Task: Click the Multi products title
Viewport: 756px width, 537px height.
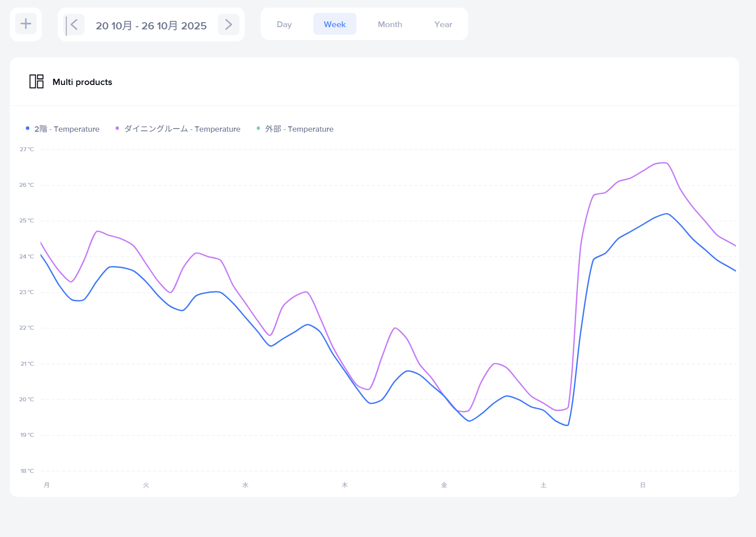Action: pos(82,82)
